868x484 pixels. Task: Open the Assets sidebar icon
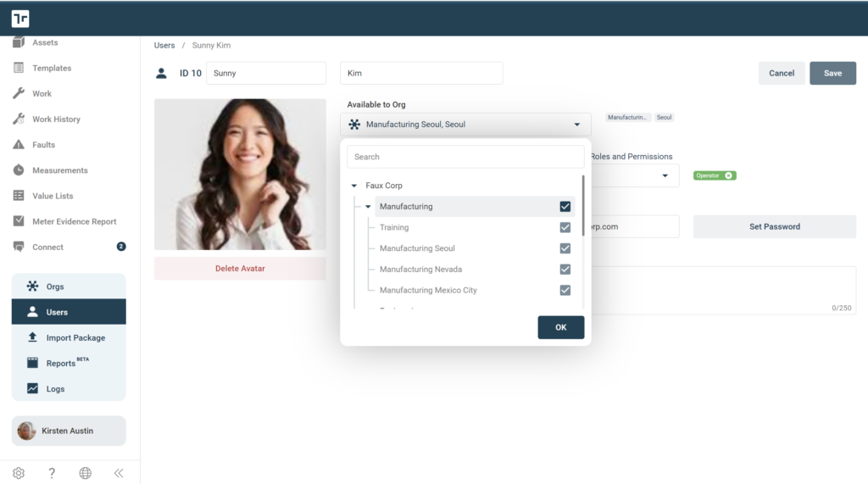[x=19, y=42]
